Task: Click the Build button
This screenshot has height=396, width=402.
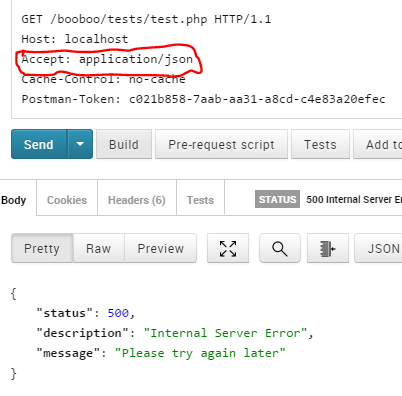Action: (124, 144)
